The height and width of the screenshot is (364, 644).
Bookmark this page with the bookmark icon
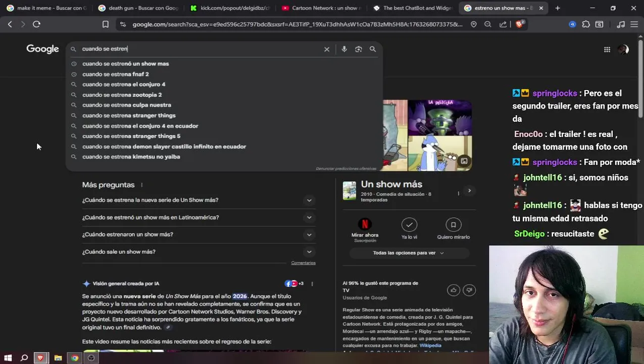(106, 24)
